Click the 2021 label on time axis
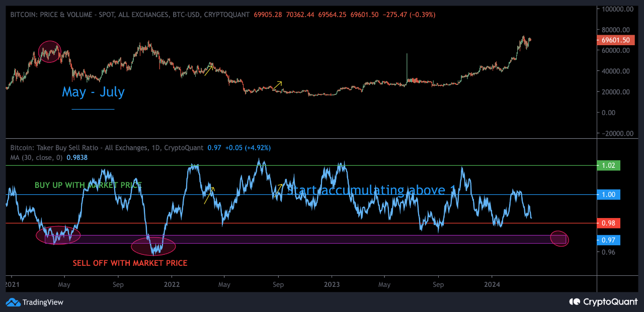 (x=13, y=284)
